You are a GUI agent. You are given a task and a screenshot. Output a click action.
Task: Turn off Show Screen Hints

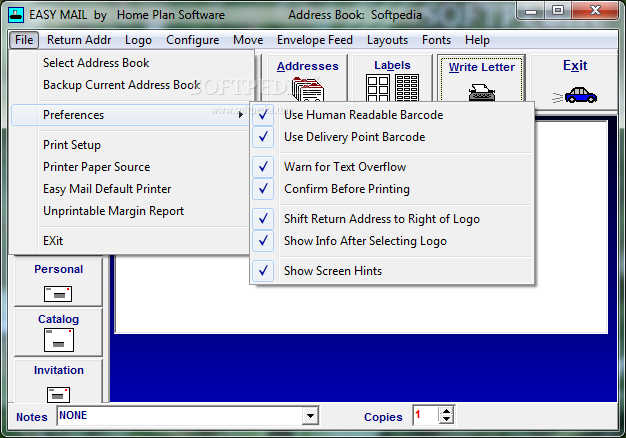coord(392,271)
